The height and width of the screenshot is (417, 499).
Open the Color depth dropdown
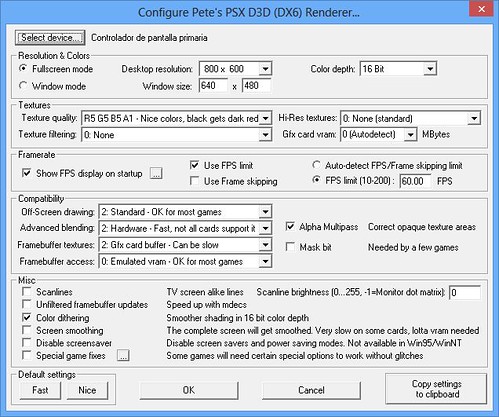pos(398,69)
